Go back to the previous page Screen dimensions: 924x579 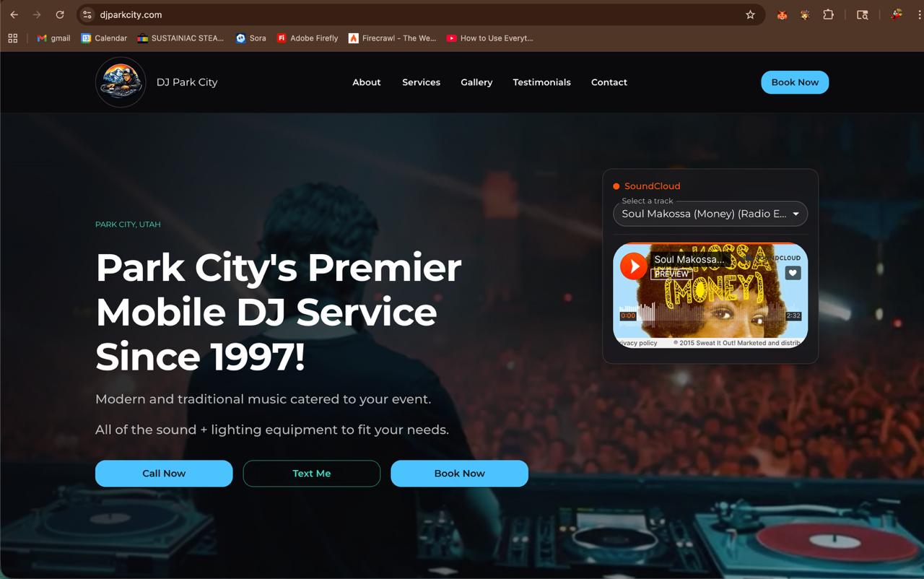click(14, 14)
